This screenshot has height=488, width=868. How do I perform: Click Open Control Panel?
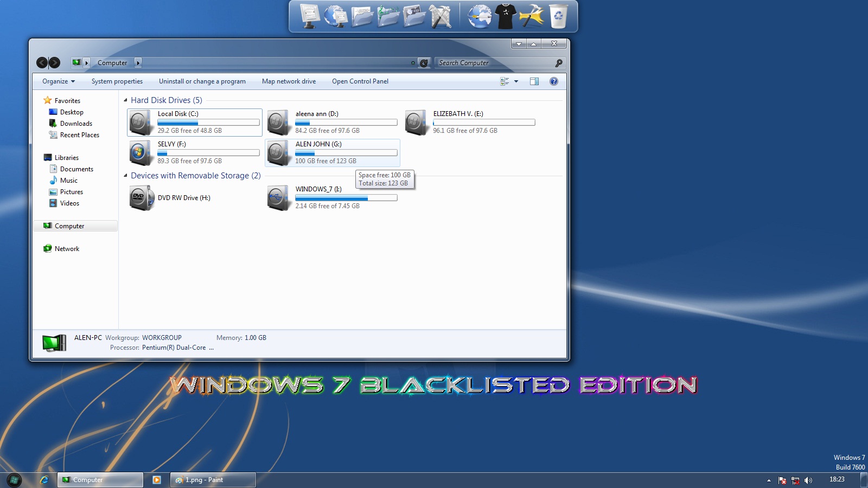point(360,81)
